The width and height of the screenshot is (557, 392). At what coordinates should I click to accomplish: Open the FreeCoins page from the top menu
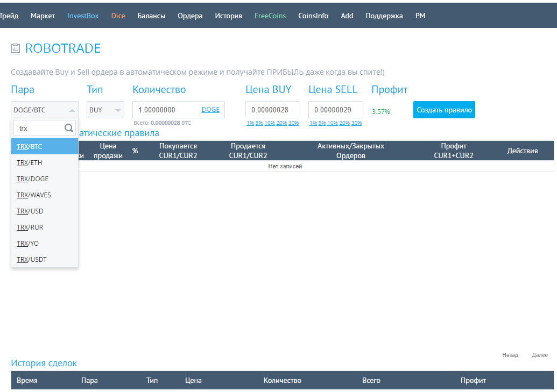point(270,16)
